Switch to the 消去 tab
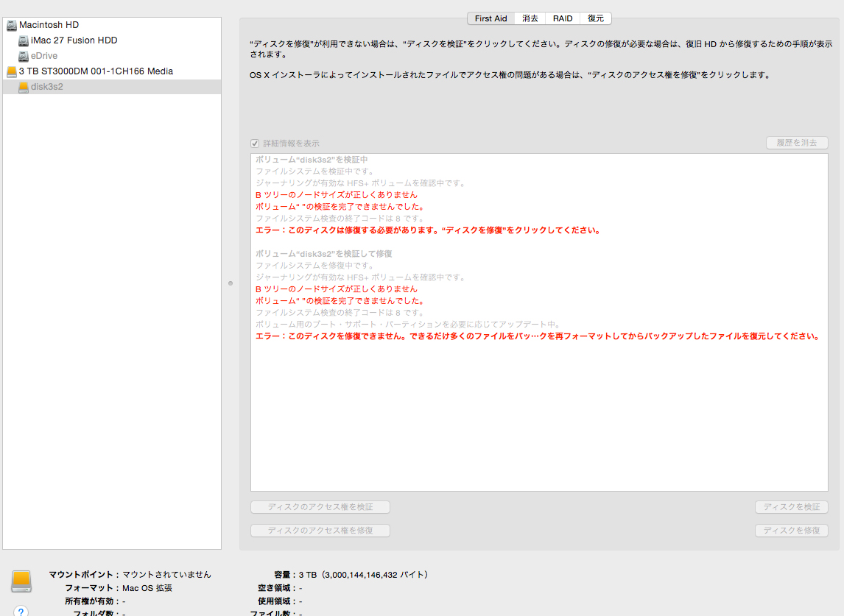844x616 pixels. (x=530, y=18)
